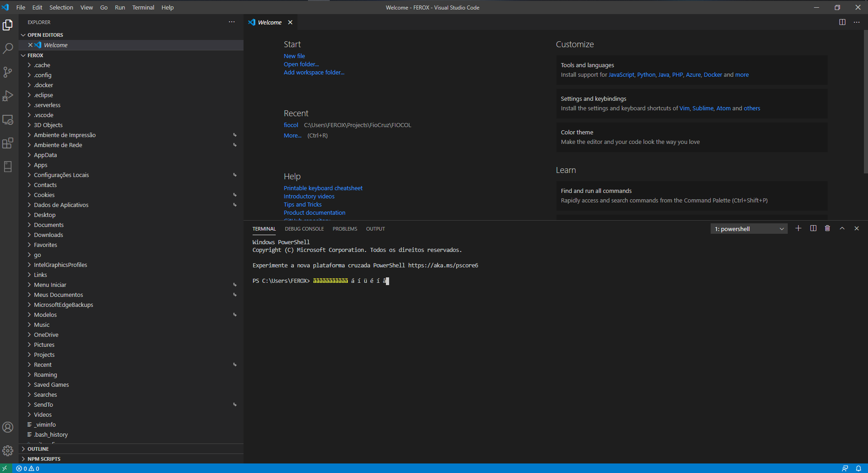Viewport: 868px width, 473px height.
Task: Maximize the terminal panel size
Action: coord(842,228)
